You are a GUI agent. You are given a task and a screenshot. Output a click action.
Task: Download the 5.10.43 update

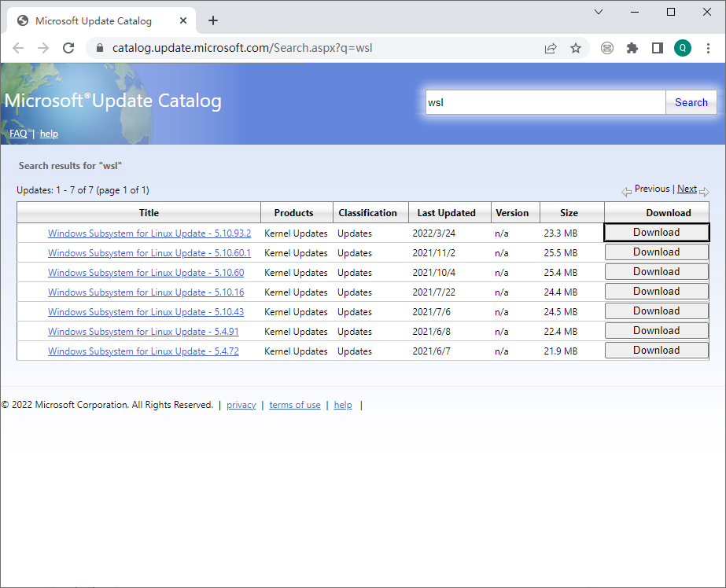657,311
